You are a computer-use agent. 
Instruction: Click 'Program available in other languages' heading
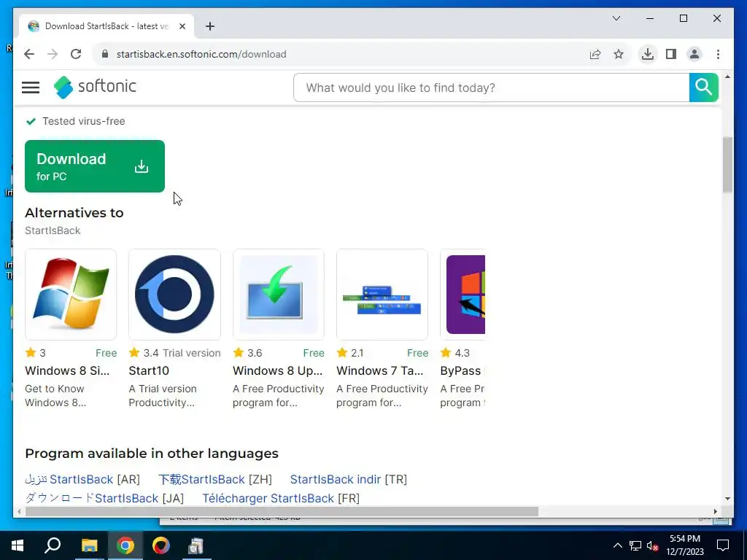[x=152, y=454]
